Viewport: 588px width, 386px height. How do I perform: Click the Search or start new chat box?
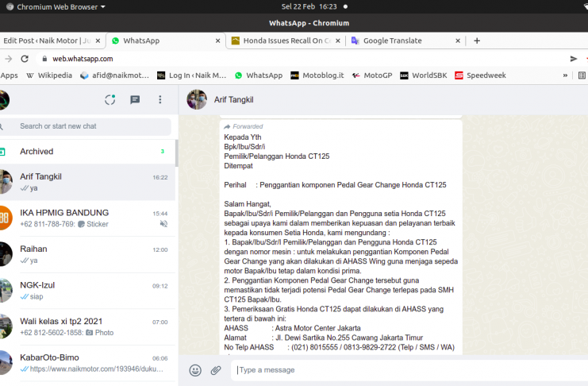(x=91, y=126)
